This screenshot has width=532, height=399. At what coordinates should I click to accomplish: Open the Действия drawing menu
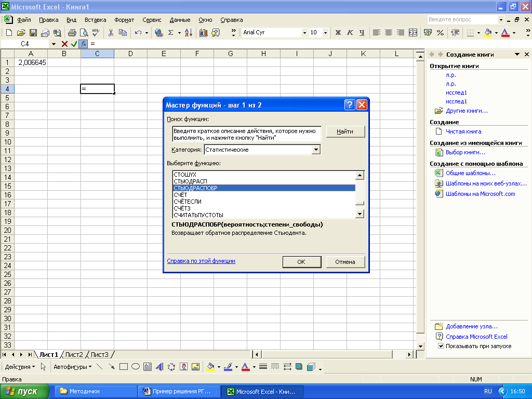pyautogui.click(x=20, y=367)
